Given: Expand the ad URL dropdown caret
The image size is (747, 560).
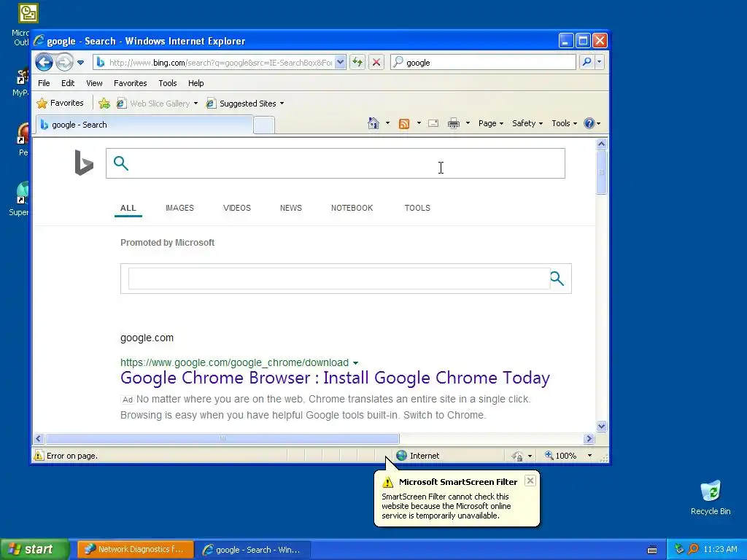Looking at the screenshot, I should pos(355,363).
